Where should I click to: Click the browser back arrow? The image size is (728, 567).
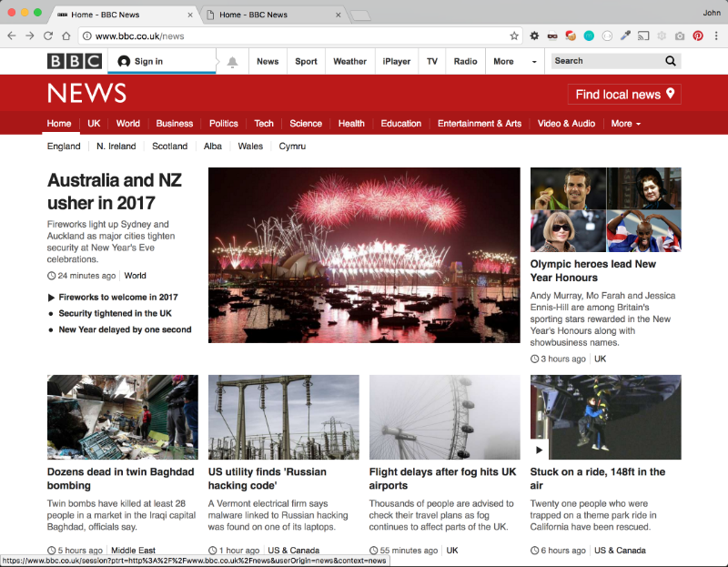coord(12,35)
